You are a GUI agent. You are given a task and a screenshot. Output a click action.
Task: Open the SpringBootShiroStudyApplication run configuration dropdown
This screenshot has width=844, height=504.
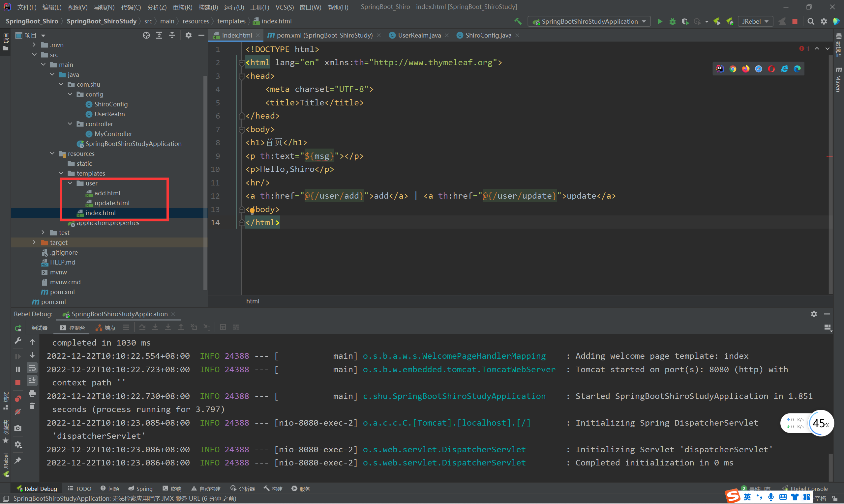coord(589,21)
